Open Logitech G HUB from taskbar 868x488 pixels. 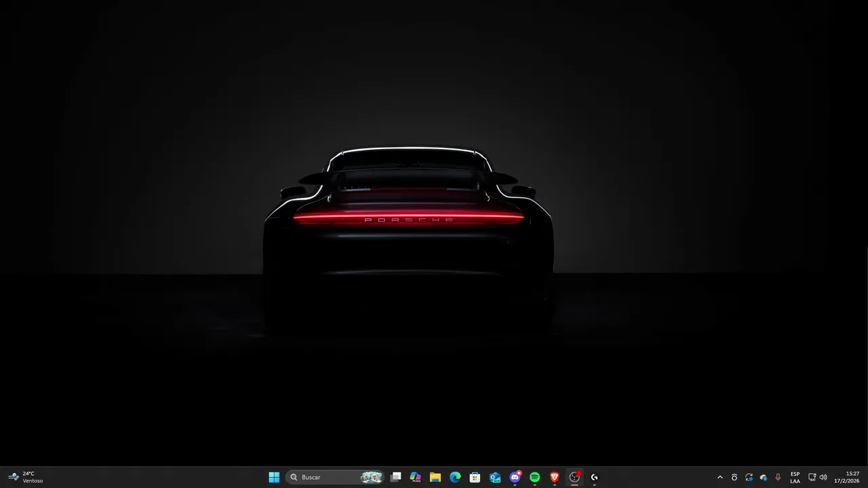pos(594,477)
